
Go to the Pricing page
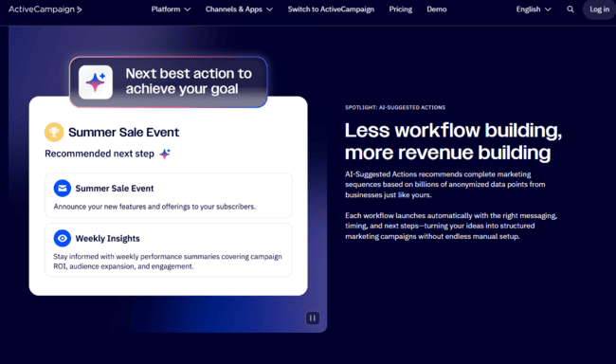click(x=400, y=9)
